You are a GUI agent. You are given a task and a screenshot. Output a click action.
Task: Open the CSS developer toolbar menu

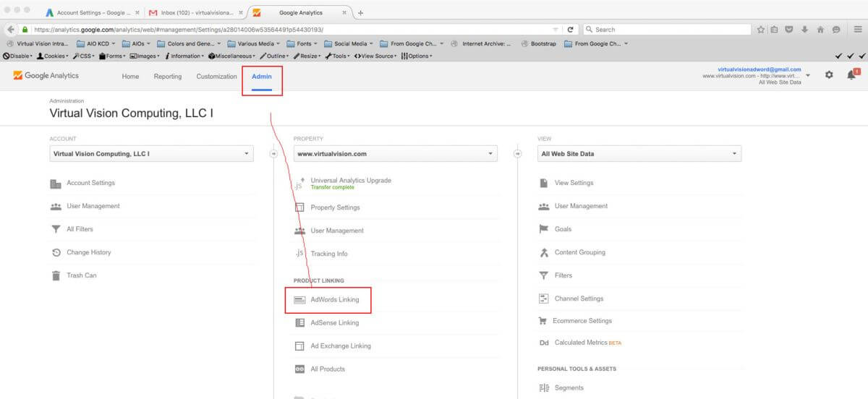(x=84, y=56)
